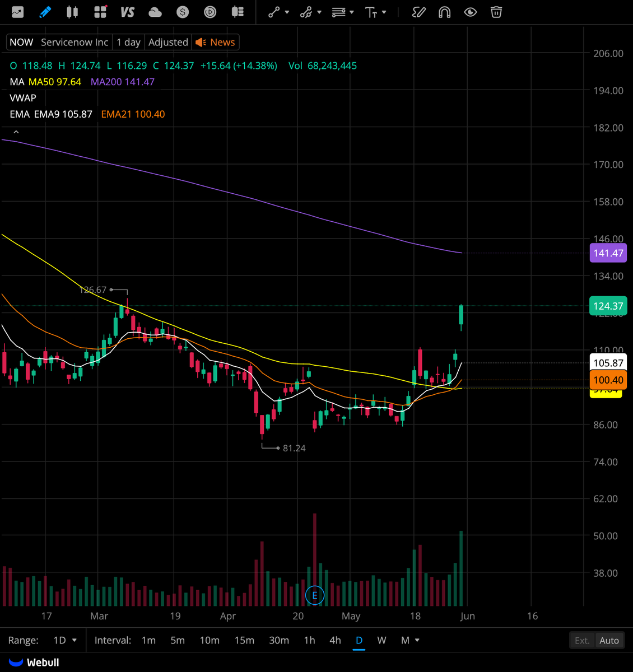Select the horizontal lines Fibonacci tool
Viewport: 633px width, 672px height.
tap(338, 12)
